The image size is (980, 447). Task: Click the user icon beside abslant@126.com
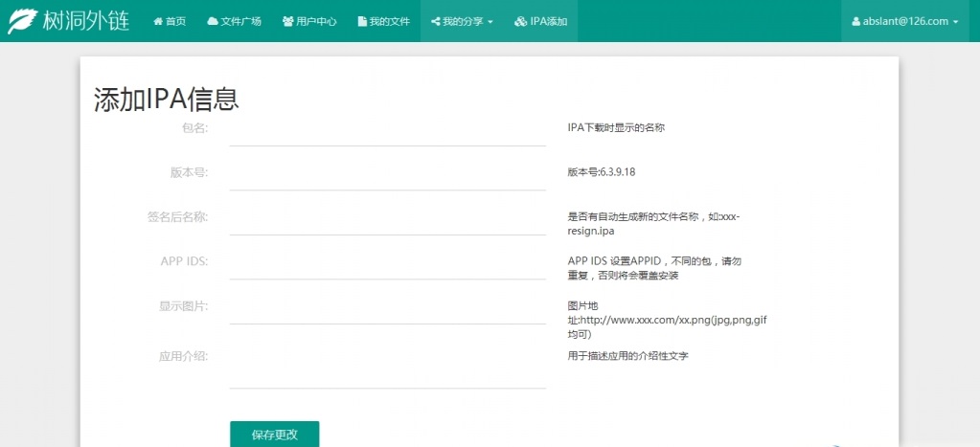pos(856,21)
